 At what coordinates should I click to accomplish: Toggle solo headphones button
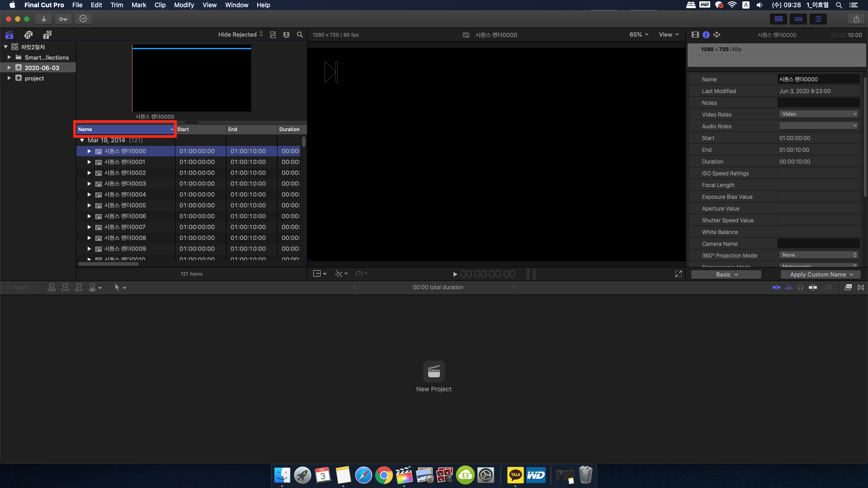tap(801, 287)
